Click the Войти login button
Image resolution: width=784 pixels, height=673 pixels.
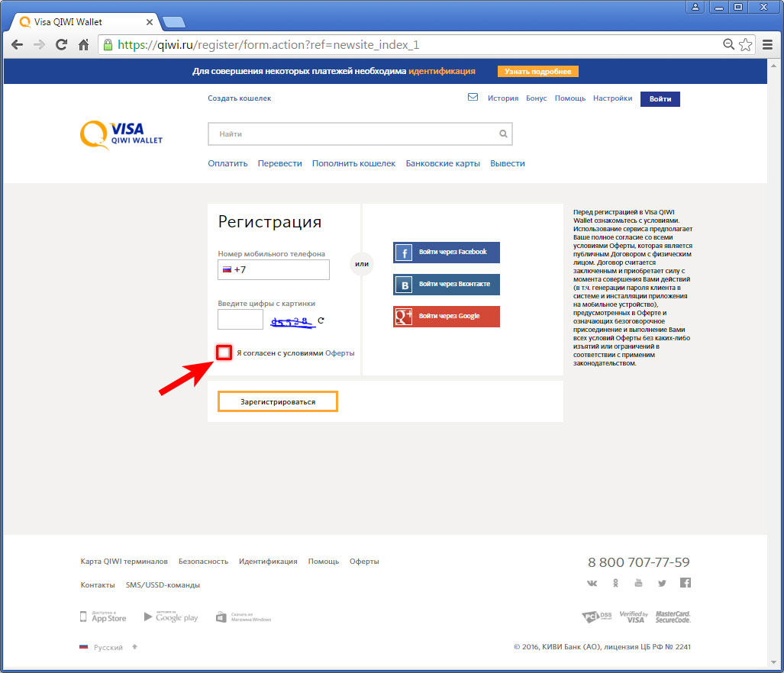point(660,99)
